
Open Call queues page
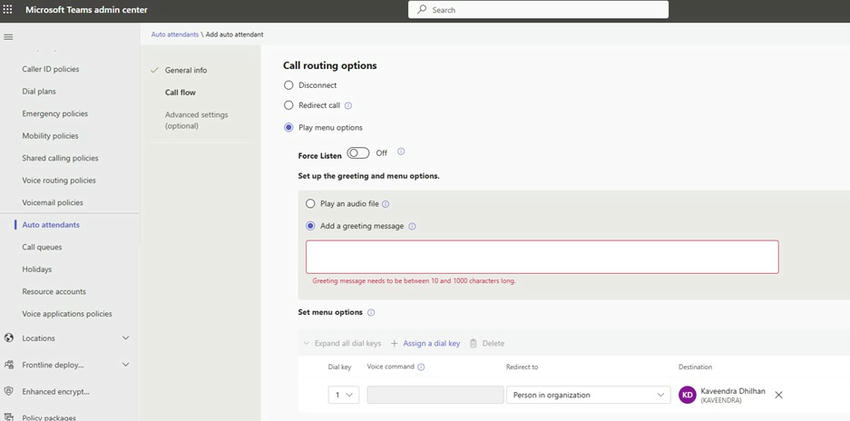pos(42,247)
